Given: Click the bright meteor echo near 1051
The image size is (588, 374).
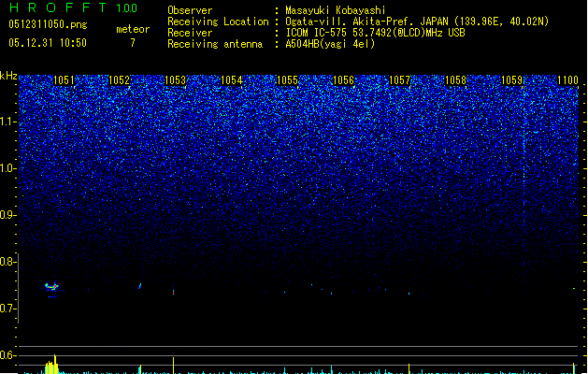Looking at the screenshot, I should (x=51, y=287).
